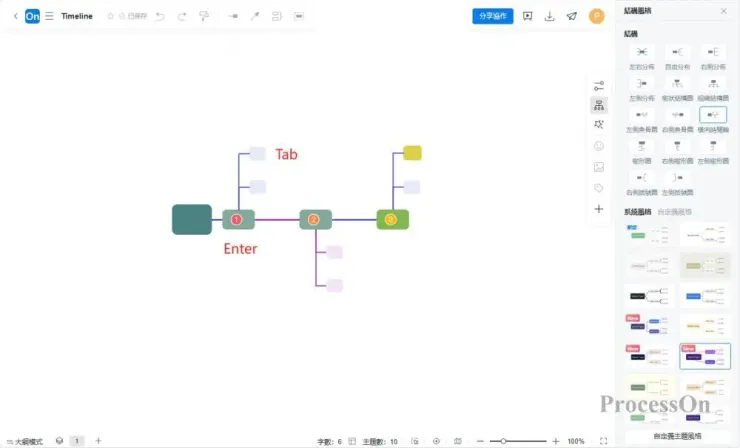740x448 pixels.
Task: Insert a sub-topic from the toolbar
Action: (x=233, y=16)
